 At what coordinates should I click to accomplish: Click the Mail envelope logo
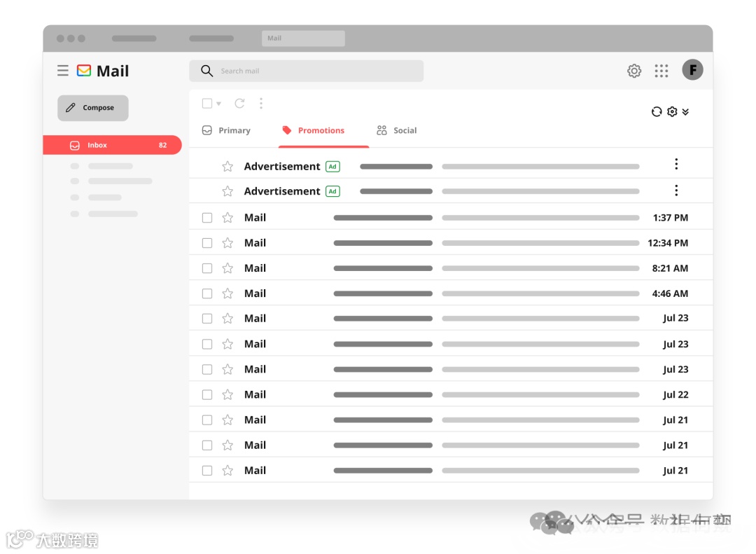[84, 71]
